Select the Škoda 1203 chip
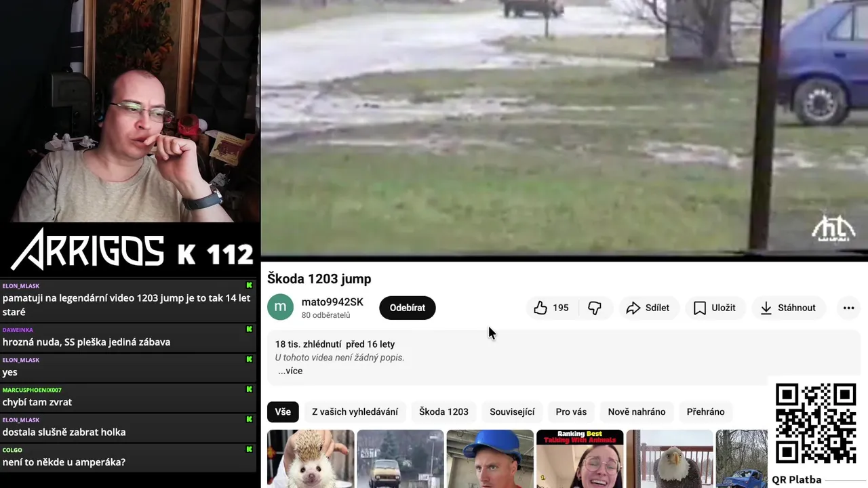Screen dimensions: 868x488 (x=443, y=411)
